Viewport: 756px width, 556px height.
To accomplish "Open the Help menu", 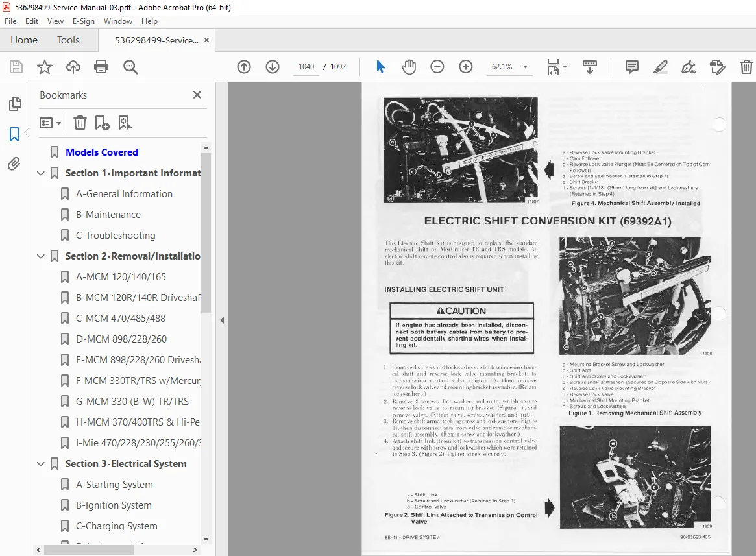I will click(x=149, y=21).
